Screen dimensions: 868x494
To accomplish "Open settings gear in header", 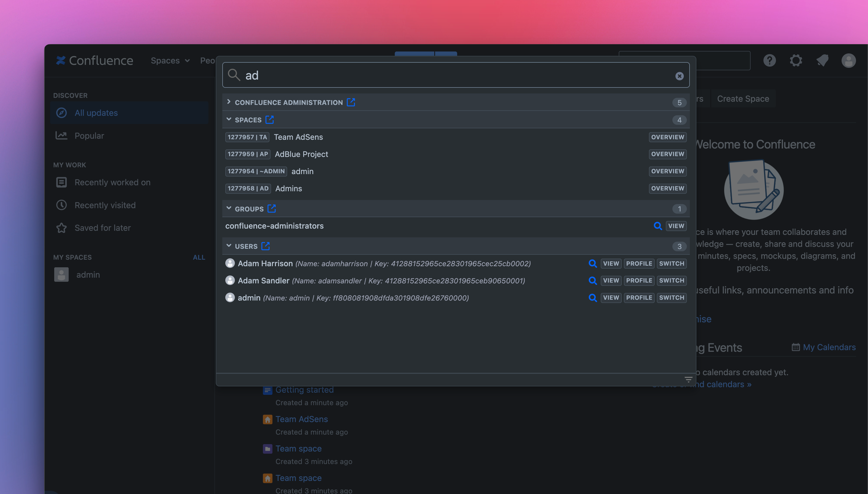I will point(796,61).
